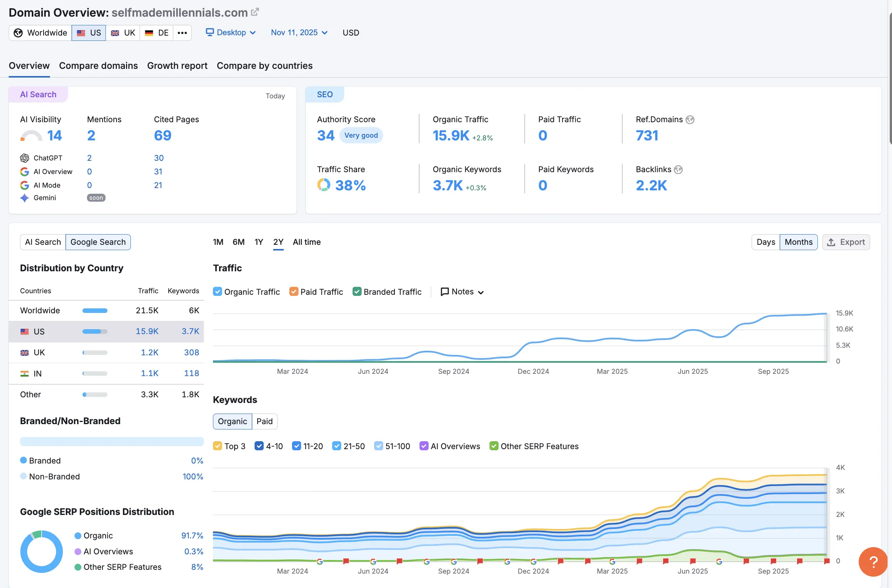
Task: Click the ChatGPT logo icon
Action: tap(25, 158)
